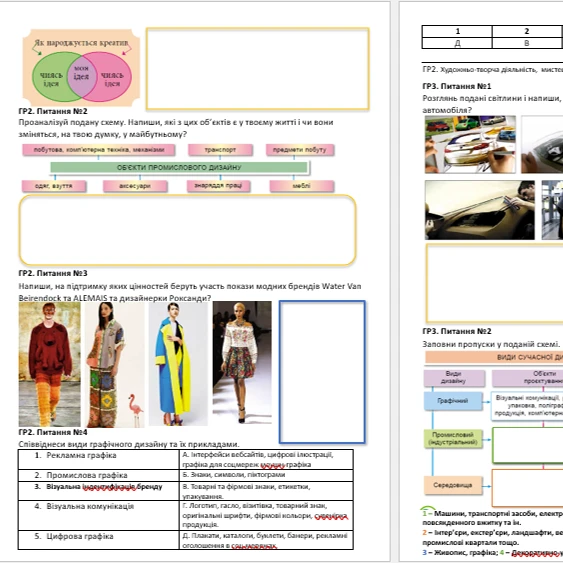Click the 'Б. Знаки, символи, піктограми' table cell
The image size is (563, 563).
pos(266,475)
